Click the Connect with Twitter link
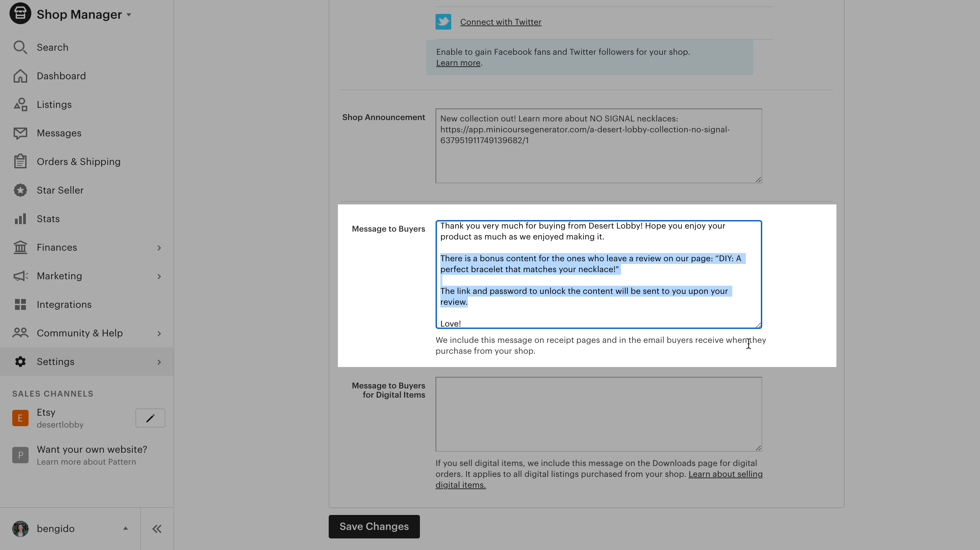 501,22
